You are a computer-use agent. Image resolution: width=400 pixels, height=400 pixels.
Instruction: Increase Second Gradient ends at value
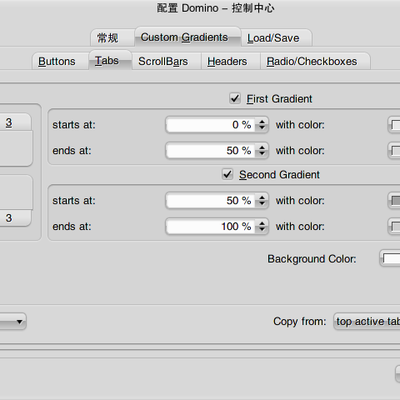pyautogui.click(x=262, y=223)
